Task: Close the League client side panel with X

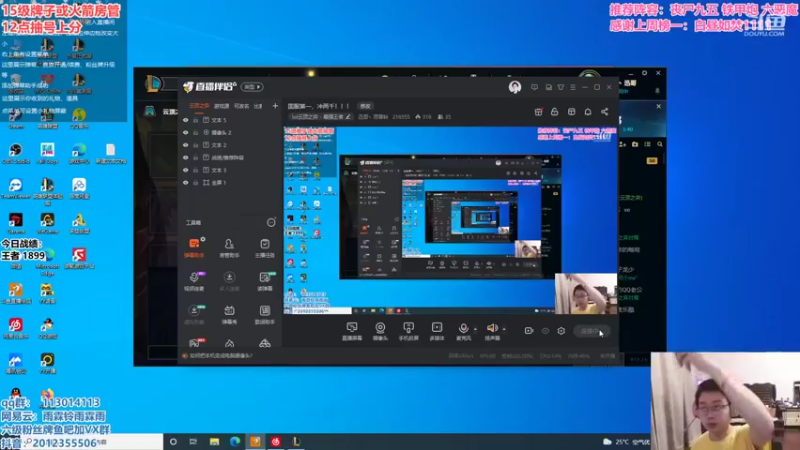Action: (x=659, y=106)
